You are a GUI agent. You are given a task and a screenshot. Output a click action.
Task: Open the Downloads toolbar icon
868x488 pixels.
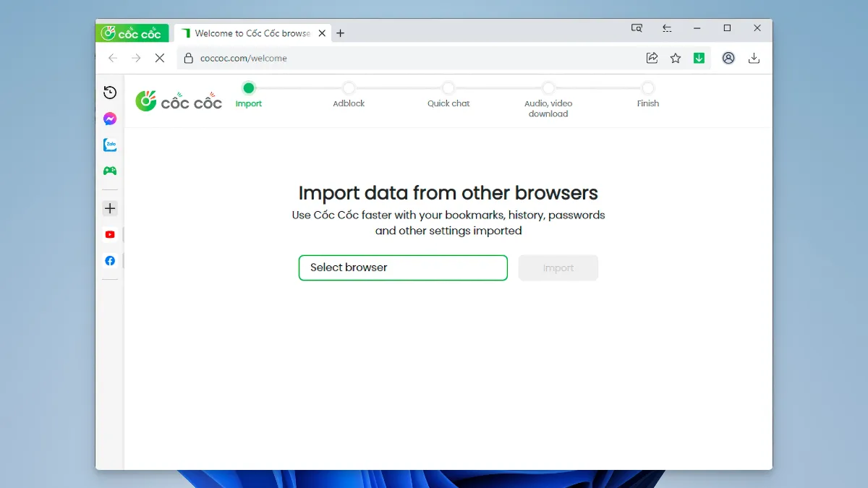coord(754,58)
